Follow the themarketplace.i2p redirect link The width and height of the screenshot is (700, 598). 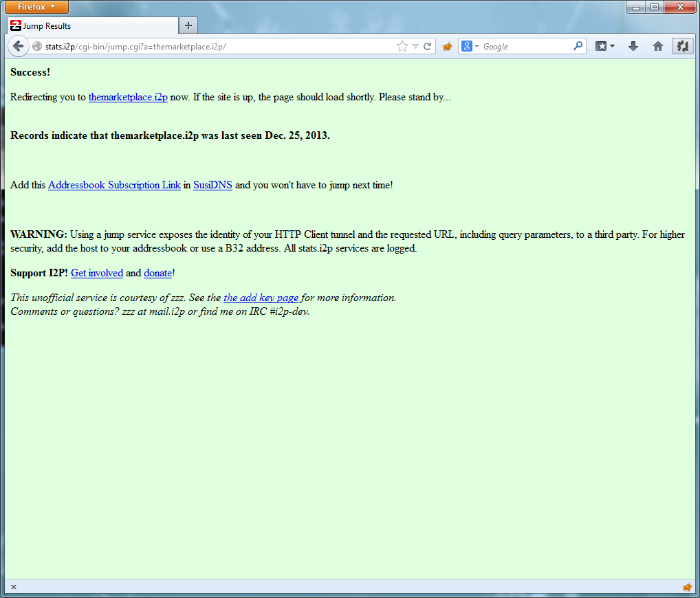[128, 97]
